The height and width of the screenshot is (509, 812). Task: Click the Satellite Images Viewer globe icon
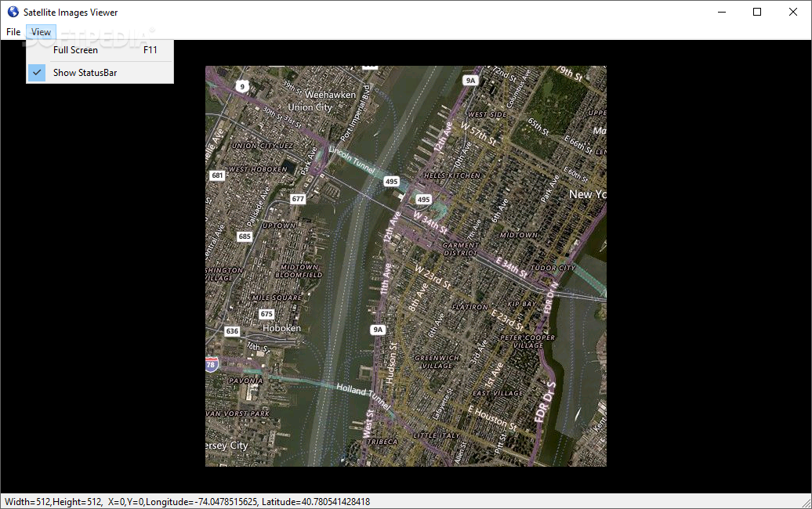[13, 12]
